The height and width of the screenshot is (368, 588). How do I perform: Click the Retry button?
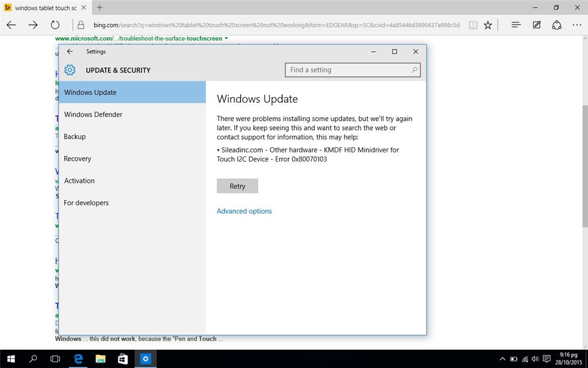coord(237,186)
